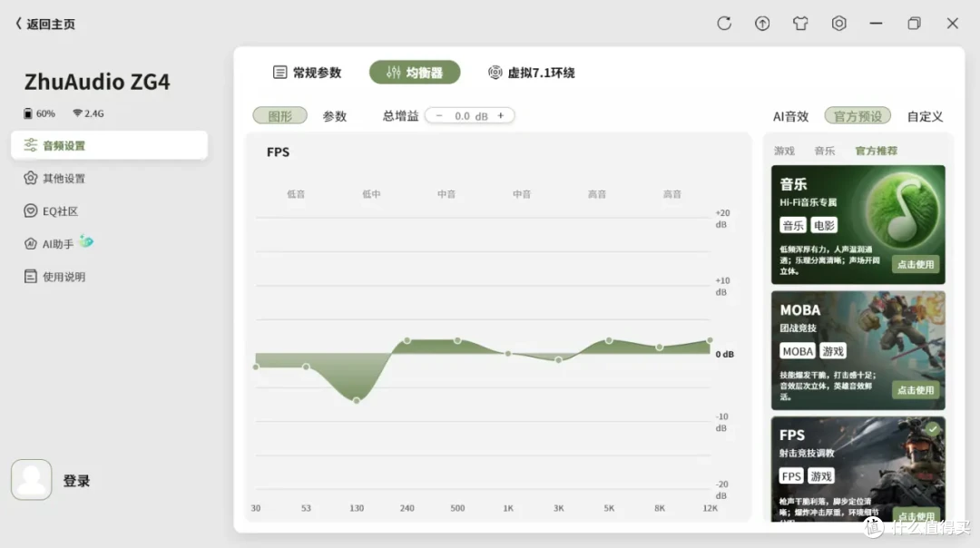Image resolution: width=980 pixels, height=548 pixels.
Task: Select the 官方预设 preset mode
Action: 857,115
